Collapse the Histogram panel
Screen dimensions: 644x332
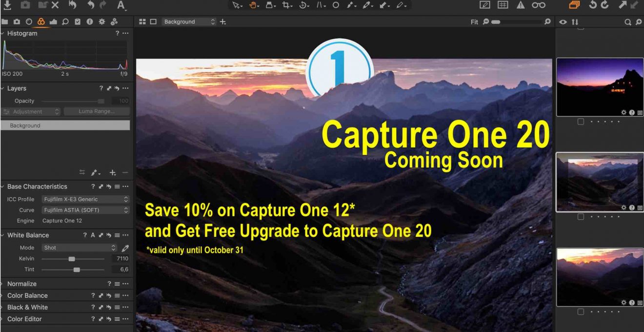click(2, 33)
